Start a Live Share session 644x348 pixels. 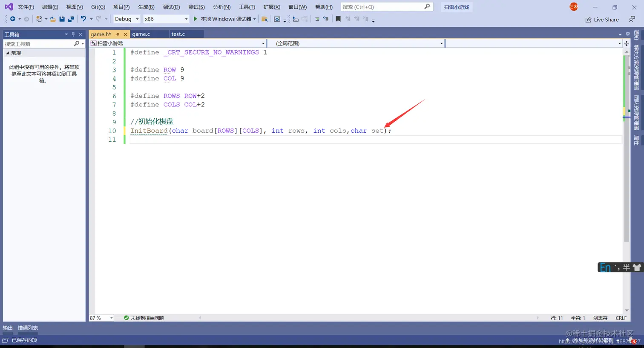click(x=602, y=20)
